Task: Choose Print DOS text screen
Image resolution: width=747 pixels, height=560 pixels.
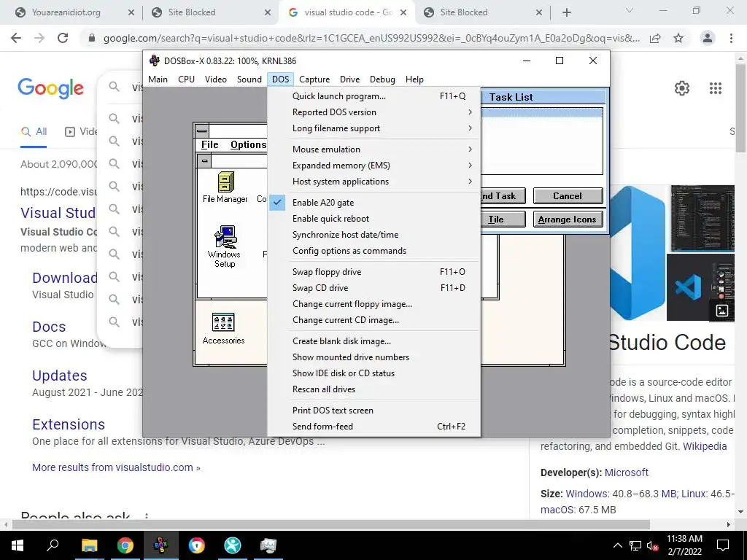Action: 374,411
